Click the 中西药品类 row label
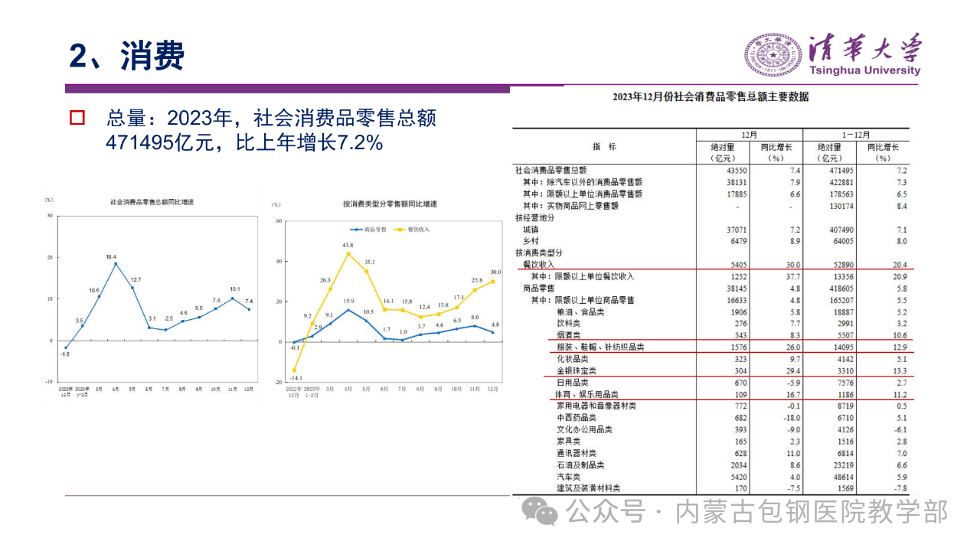The width and height of the screenshot is (980, 551). [x=577, y=418]
